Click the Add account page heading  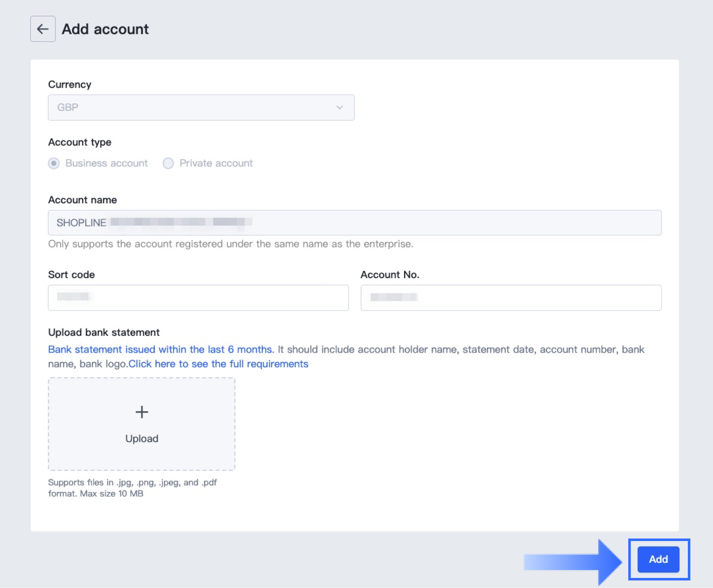(105, 29)
